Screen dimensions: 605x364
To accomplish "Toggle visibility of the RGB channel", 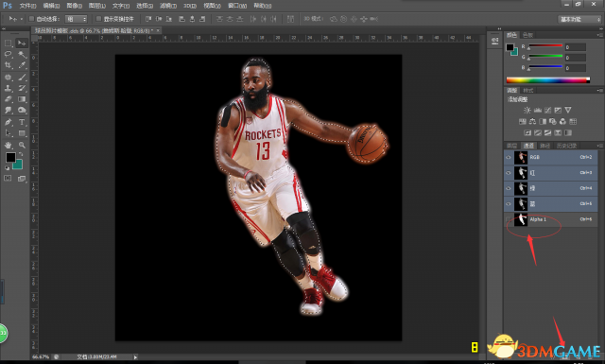I will pos(509,158).
